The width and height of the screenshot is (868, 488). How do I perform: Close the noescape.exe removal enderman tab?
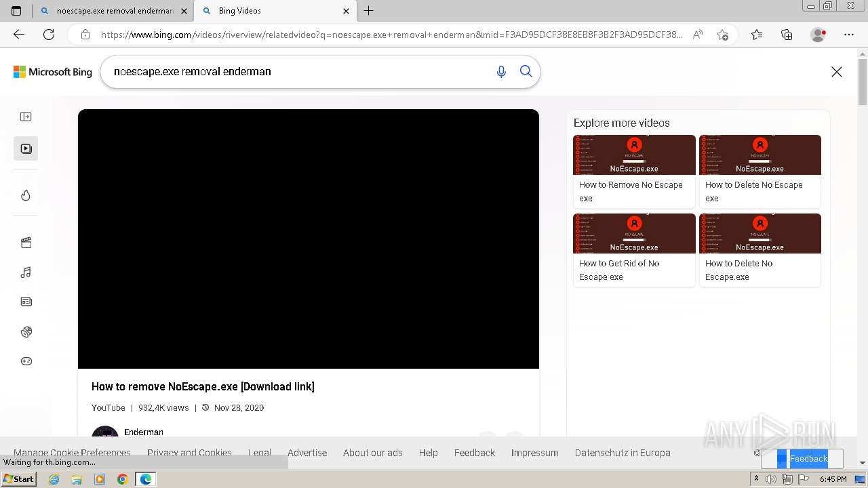184,11
